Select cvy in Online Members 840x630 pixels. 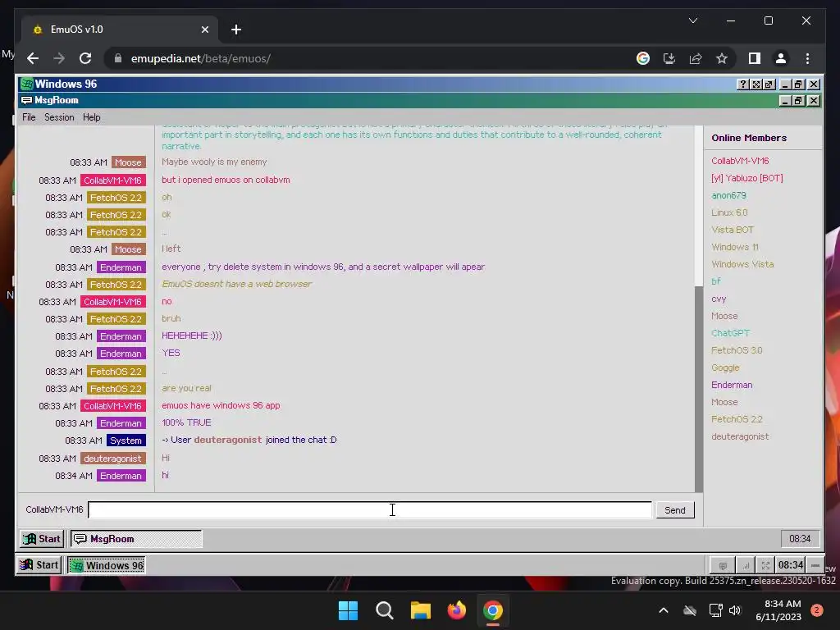[719, 299]
